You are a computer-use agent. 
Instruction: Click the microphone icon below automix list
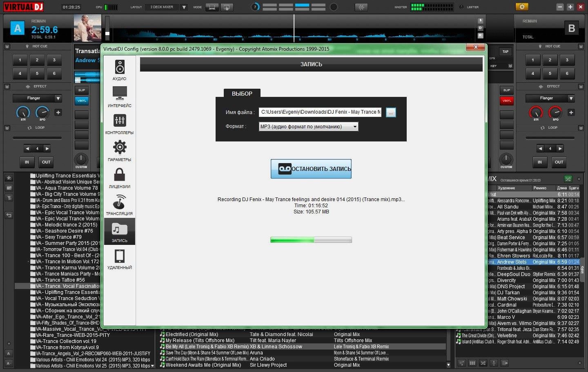[494, 363]
